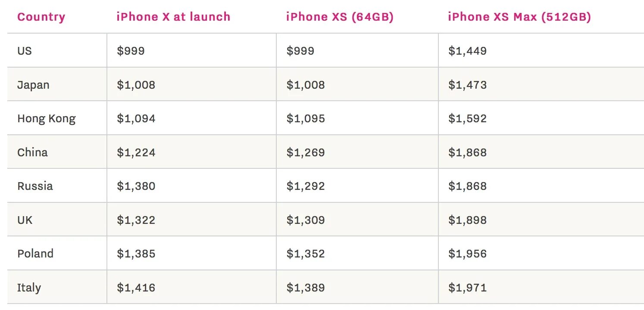644x310 pixels.
Task: Select the $1,898 UK XS Max price
Action: [x=467, y=220]
